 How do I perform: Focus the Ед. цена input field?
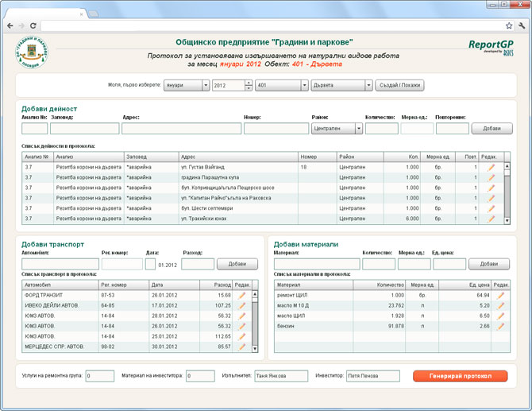(449, 264)
